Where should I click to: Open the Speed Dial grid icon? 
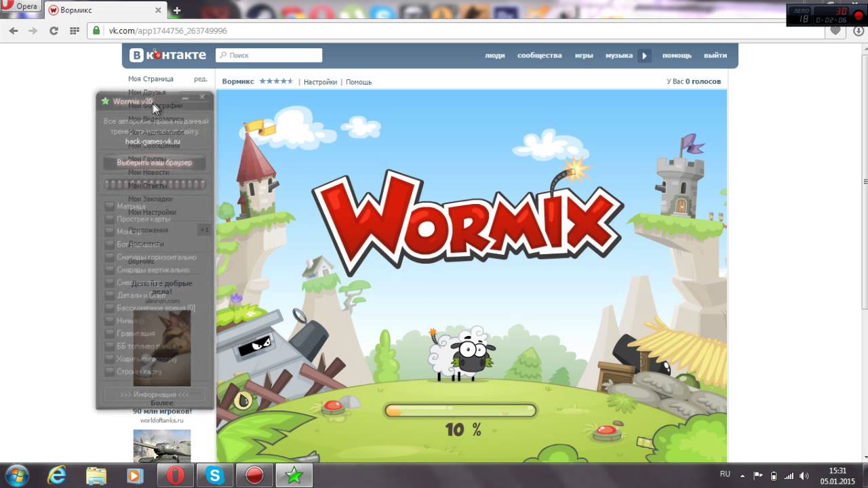point(75,31)
